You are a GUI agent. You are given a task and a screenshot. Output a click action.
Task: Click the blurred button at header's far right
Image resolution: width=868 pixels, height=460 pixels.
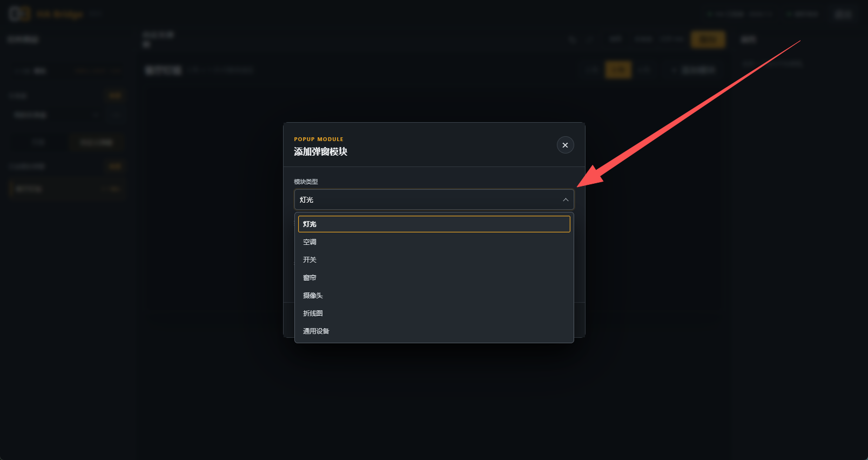[x=843, y=14]
